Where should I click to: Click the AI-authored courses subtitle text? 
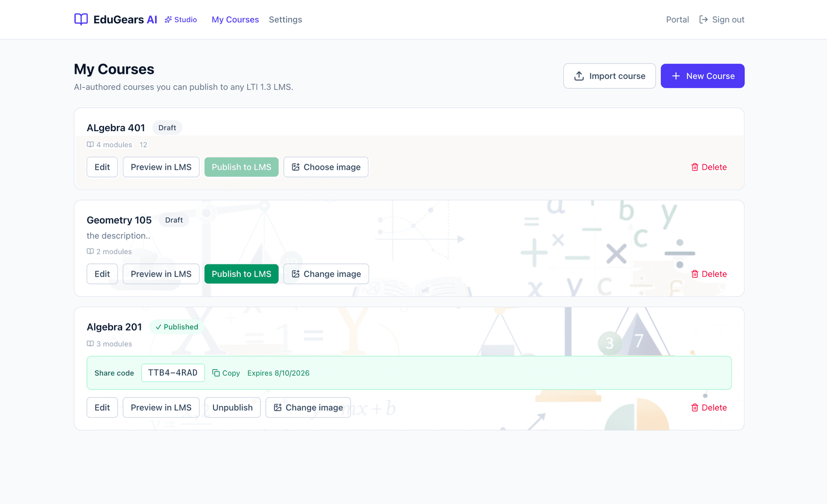(x=183, y=87)
